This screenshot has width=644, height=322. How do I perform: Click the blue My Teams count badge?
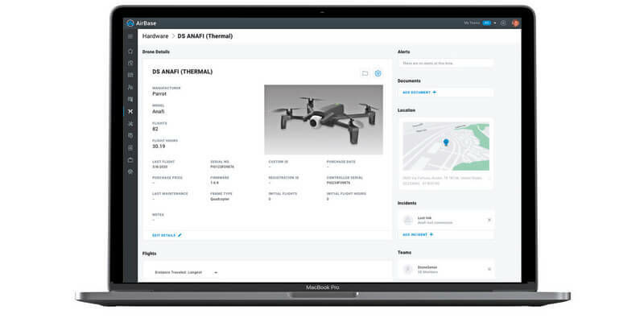click(487, 23)
